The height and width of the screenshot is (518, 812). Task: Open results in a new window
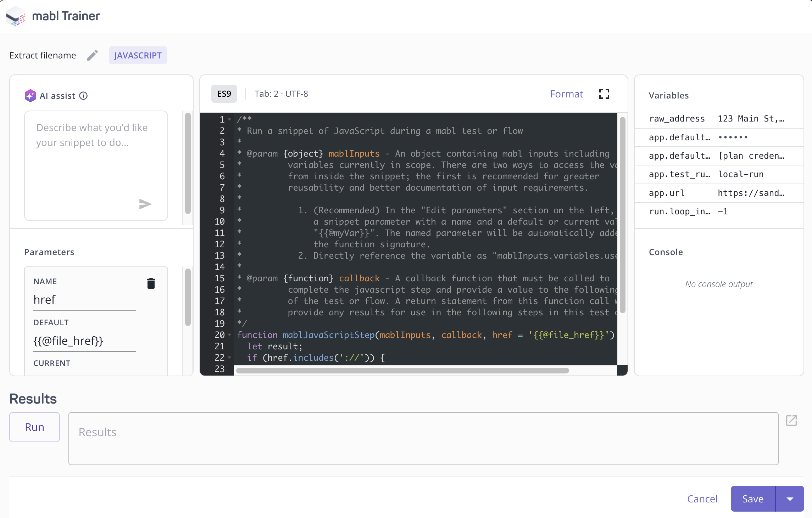(x=791, y=421)
